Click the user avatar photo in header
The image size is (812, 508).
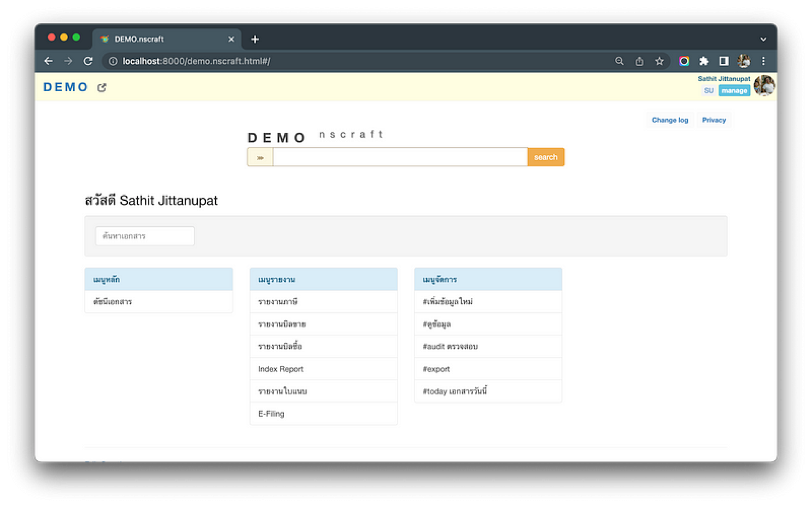coord(764,85)
